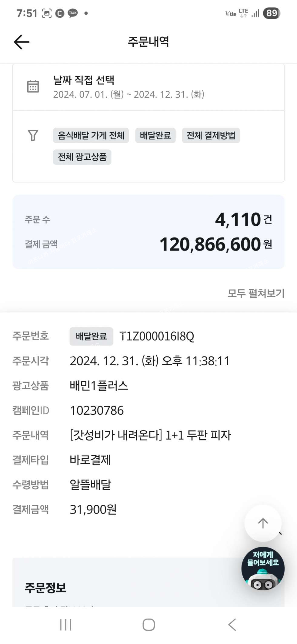Tap the filter funnel icon
Viewport: 297px width, 644px height.
click(x=33, y=135)
